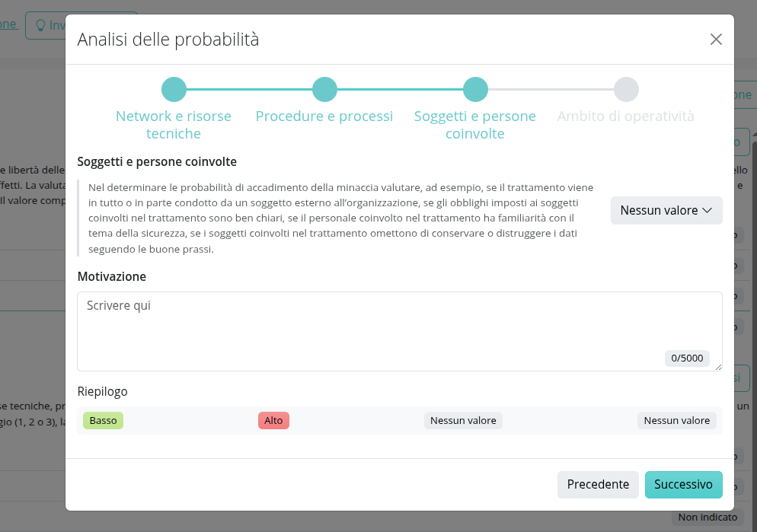Viewport: 757px width, 532px height.
Task: Click the red Alto badge in Riepilogo
Action: tap(273, 420)
